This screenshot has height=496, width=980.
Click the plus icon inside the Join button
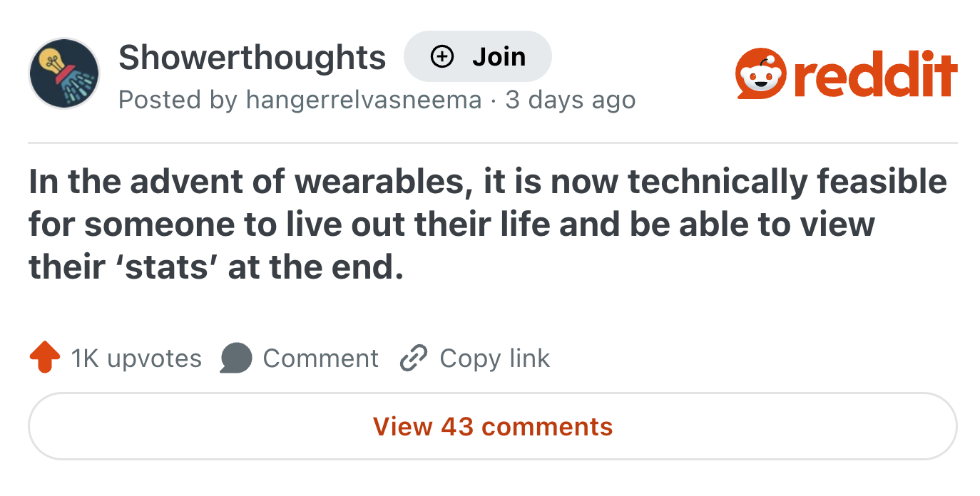[x=441, y=56]
